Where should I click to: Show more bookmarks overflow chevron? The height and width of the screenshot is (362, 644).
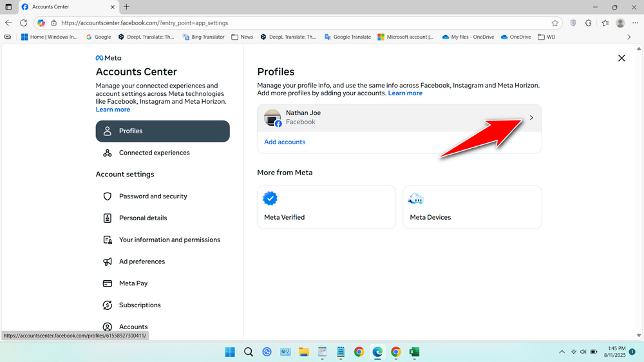[x=629, y=37]
